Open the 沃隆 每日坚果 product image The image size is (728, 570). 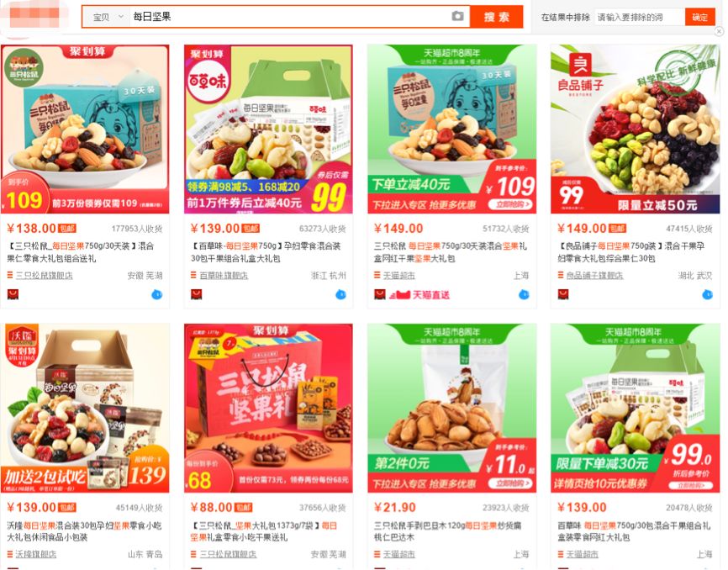click(85, 408)
